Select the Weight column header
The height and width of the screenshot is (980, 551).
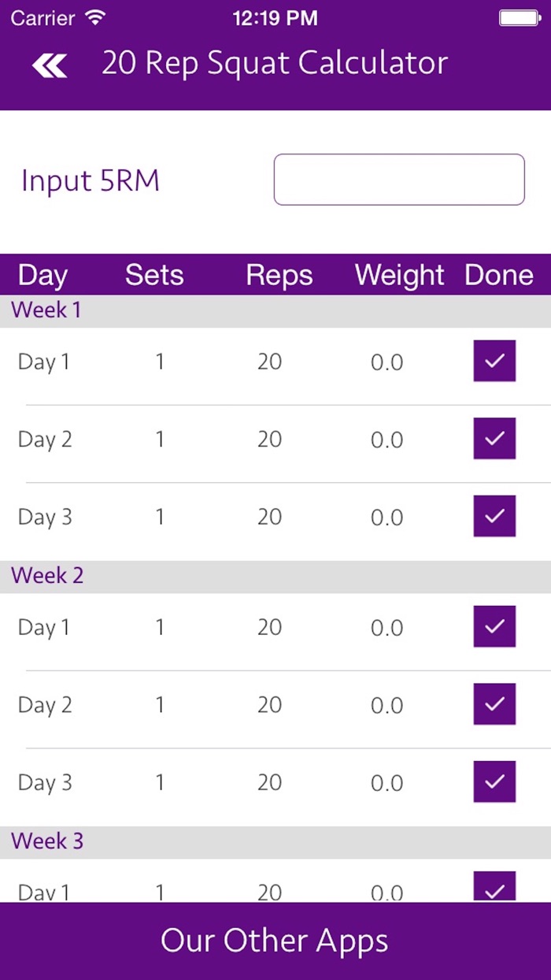pyautogui.click(x=399, y=276)
